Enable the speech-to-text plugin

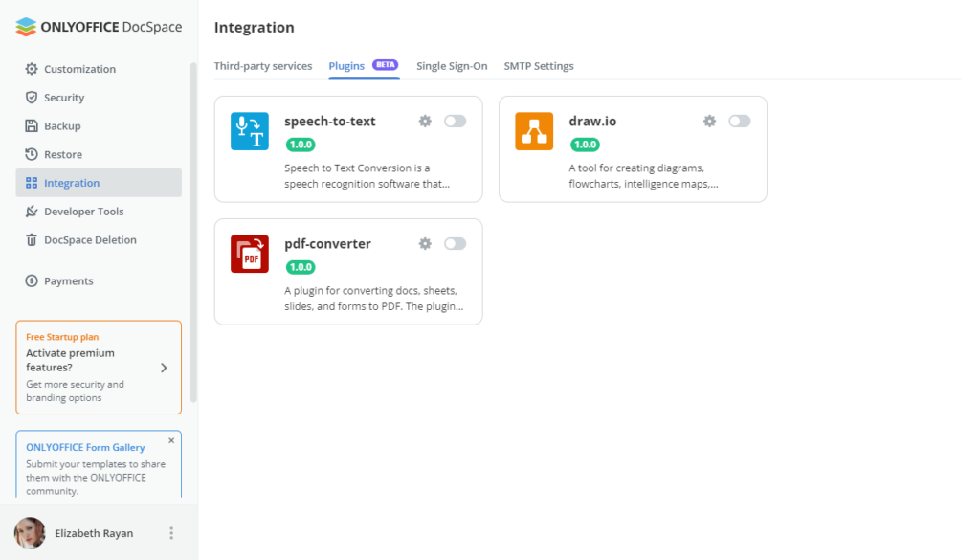click(455, 121)
